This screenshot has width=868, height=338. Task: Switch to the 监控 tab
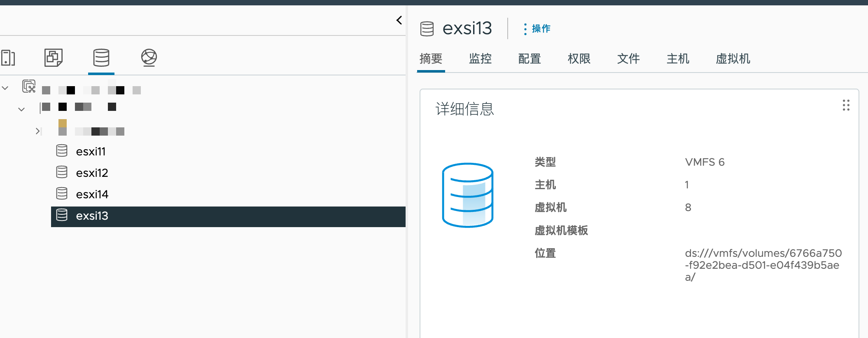(x=480, y=59)
